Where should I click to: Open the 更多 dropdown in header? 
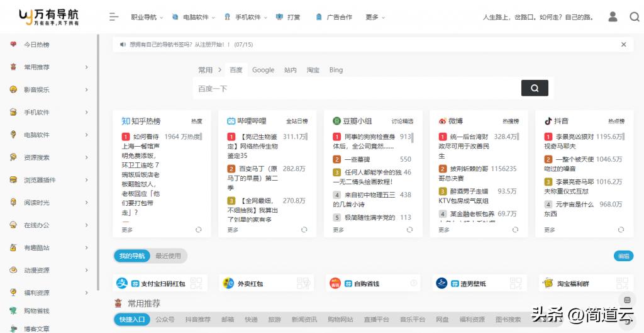coord(375,17)
